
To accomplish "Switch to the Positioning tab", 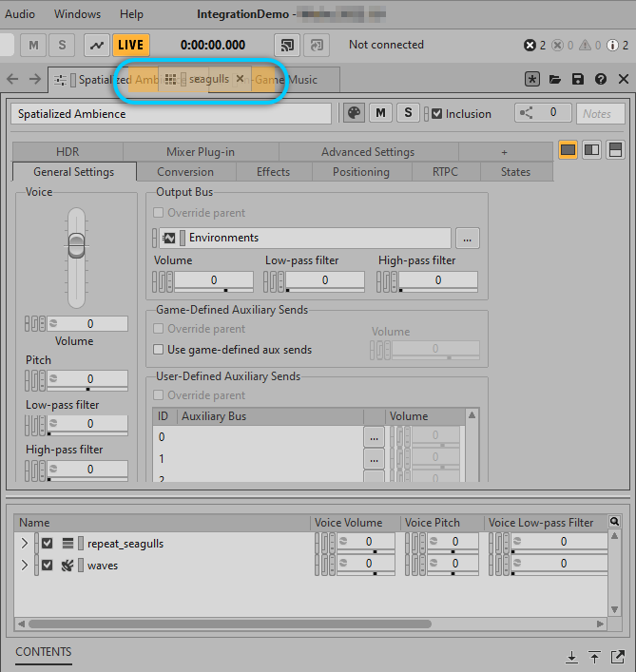I will point(360,172).
